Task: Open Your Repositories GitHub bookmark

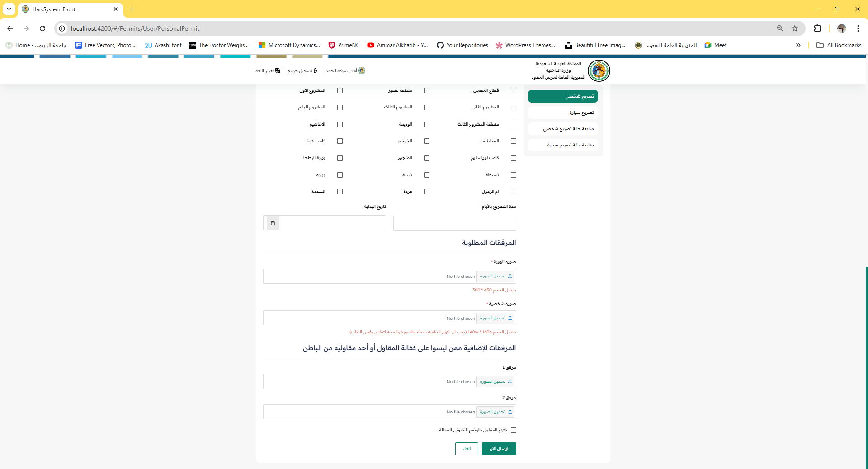Action: coord(462,45)
